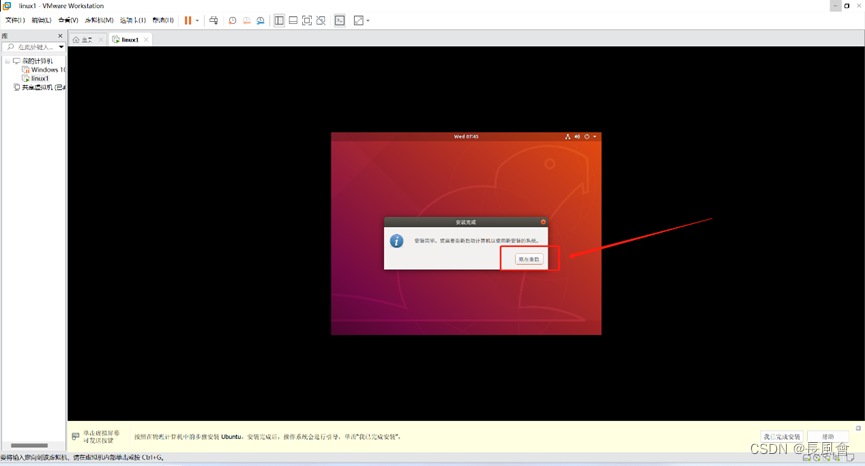The image size is (865, 466).
Task: Take a snapshot of the VM
Action: [232, 20]
